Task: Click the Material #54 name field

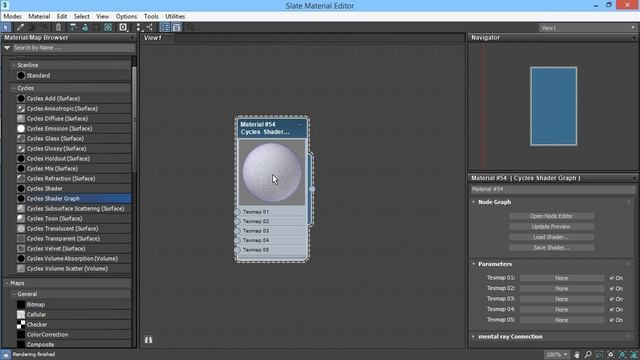Action: [552, 189]
